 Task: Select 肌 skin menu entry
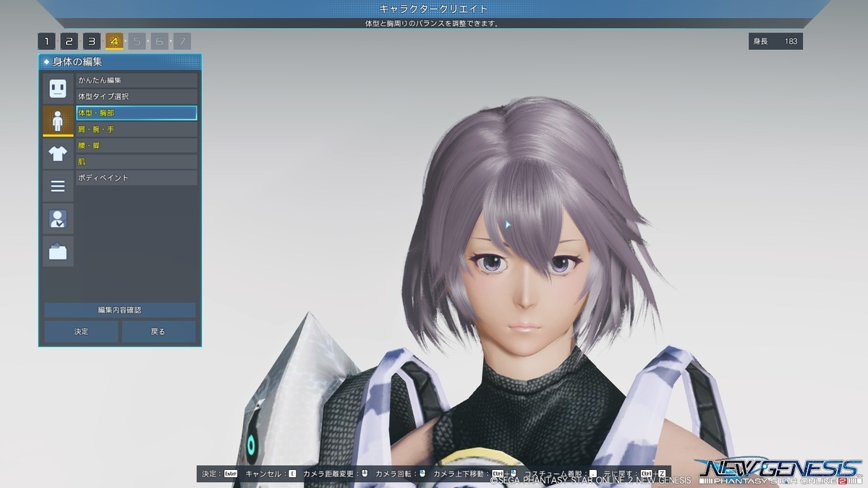[137, 161]
